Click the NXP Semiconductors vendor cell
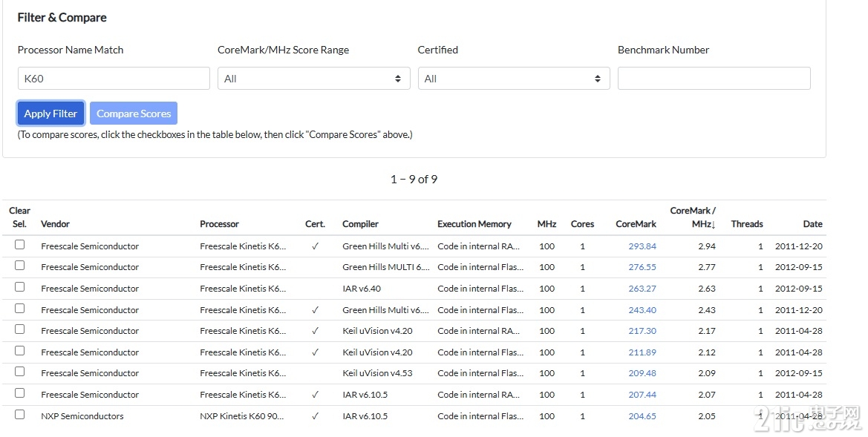This screenshot has height=437, width=868. 82,416
